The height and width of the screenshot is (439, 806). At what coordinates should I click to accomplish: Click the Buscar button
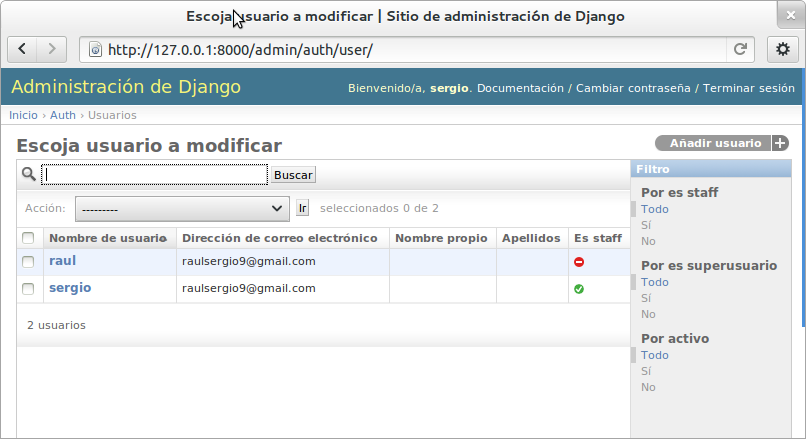(293, 175)
